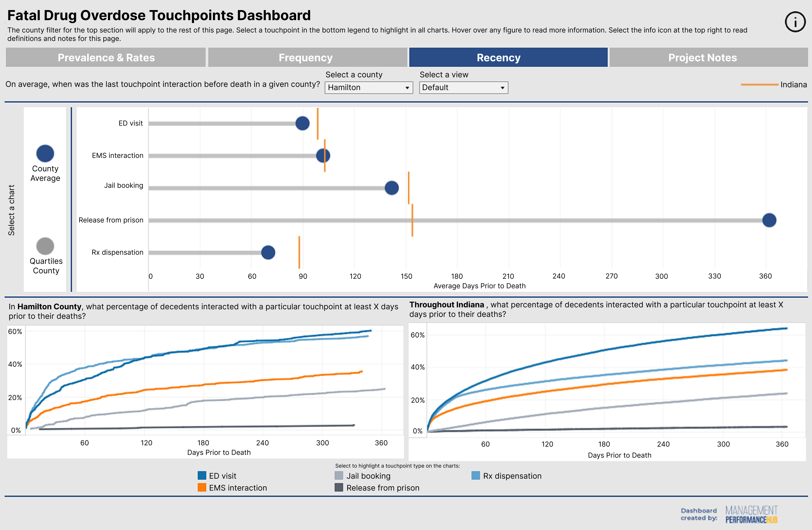This screenshot has height=530, width=812.
Task: Select the County Average chart circle
Action: (45, 154)
